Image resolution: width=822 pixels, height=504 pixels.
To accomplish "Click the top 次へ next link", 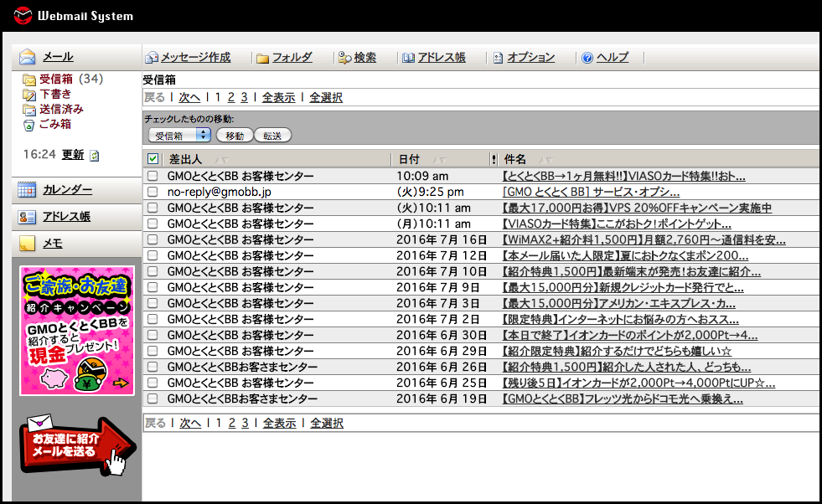I will [x=189, y=97].
